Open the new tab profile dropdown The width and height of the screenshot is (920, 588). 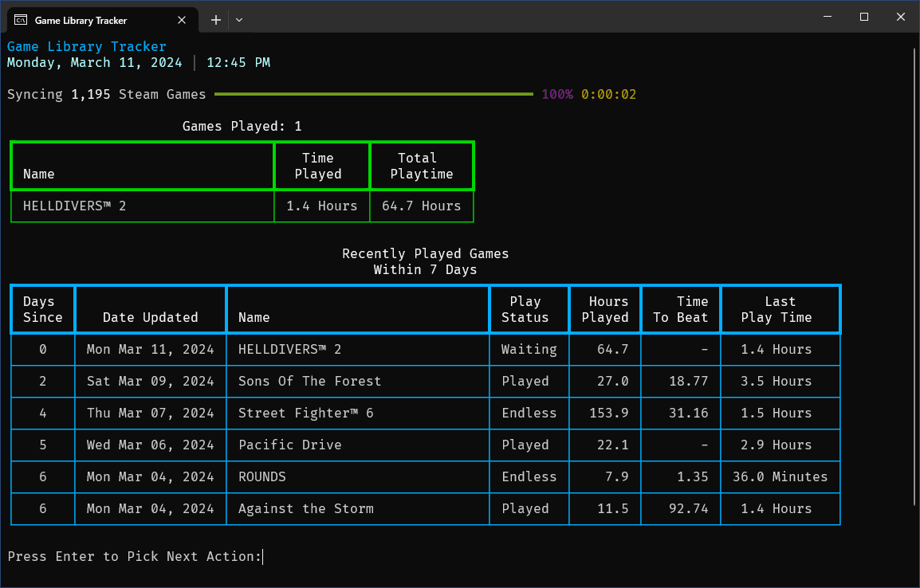point(239,20)
